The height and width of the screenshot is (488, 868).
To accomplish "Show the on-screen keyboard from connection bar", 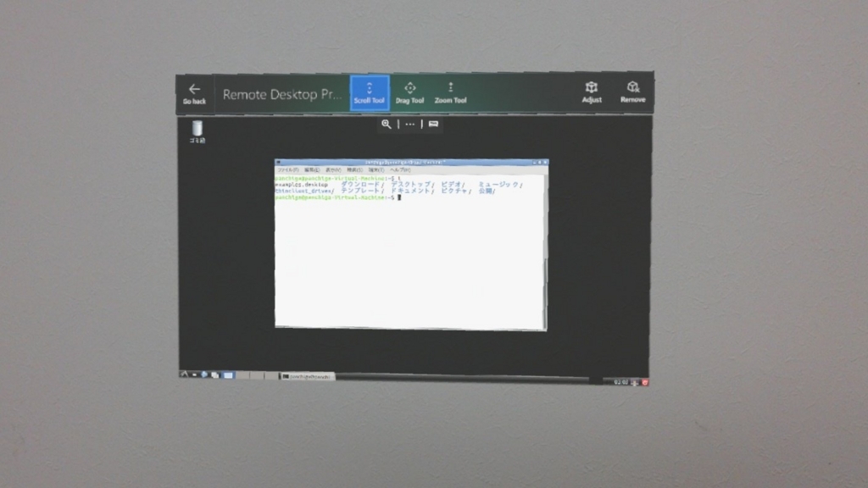I will pyautogui.click(x=433, y=124).
